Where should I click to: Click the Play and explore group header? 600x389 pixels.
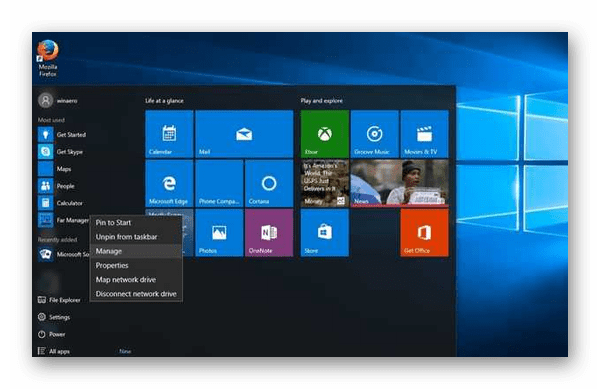[321, 101]
